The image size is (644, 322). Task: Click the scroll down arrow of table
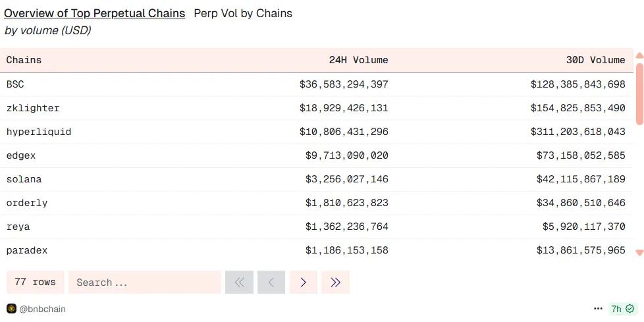(639, 252)
